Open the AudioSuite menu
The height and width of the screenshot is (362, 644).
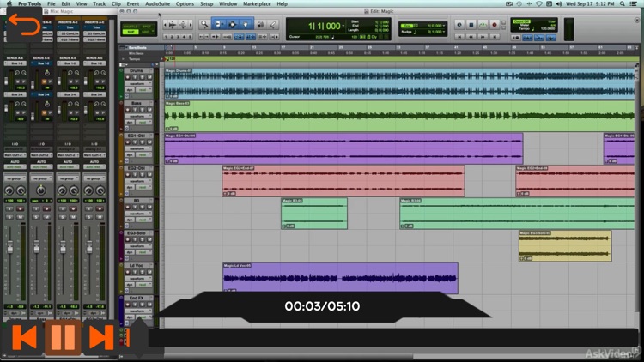click(158, 3)
